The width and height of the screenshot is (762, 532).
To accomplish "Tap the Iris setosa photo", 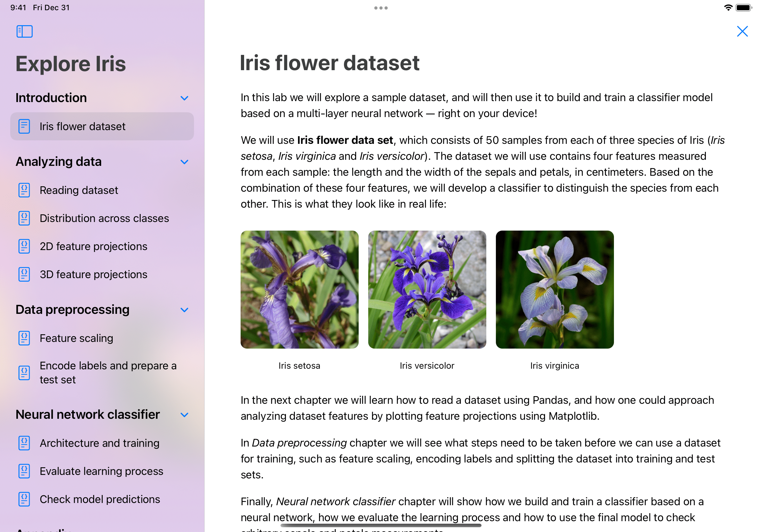I will [x=299, y=289].
